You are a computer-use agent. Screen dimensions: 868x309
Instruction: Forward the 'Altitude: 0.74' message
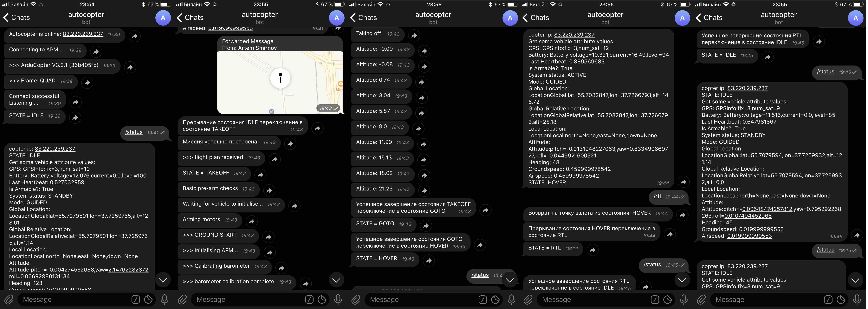(421, 82)
